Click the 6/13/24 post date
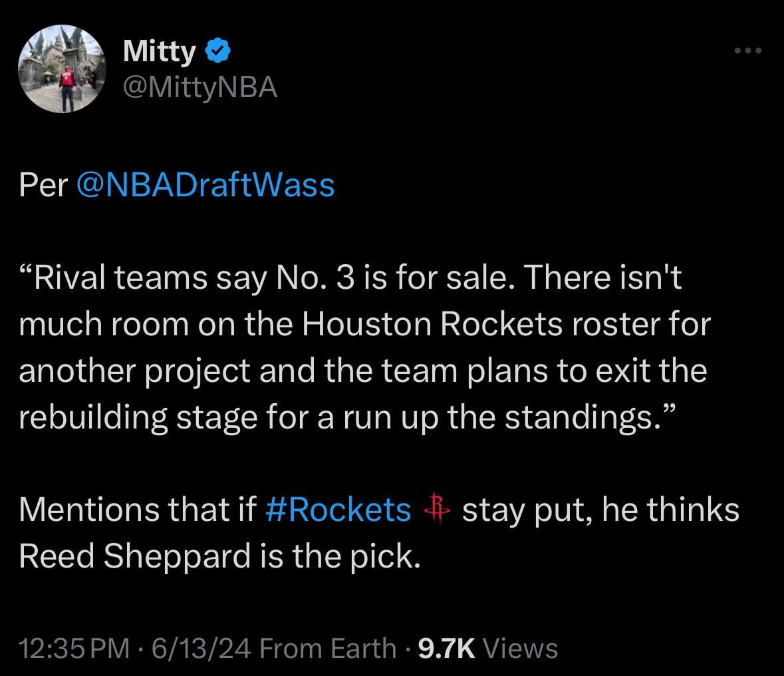The width and height of the screenshot is (784, 676). pos(201,647)
